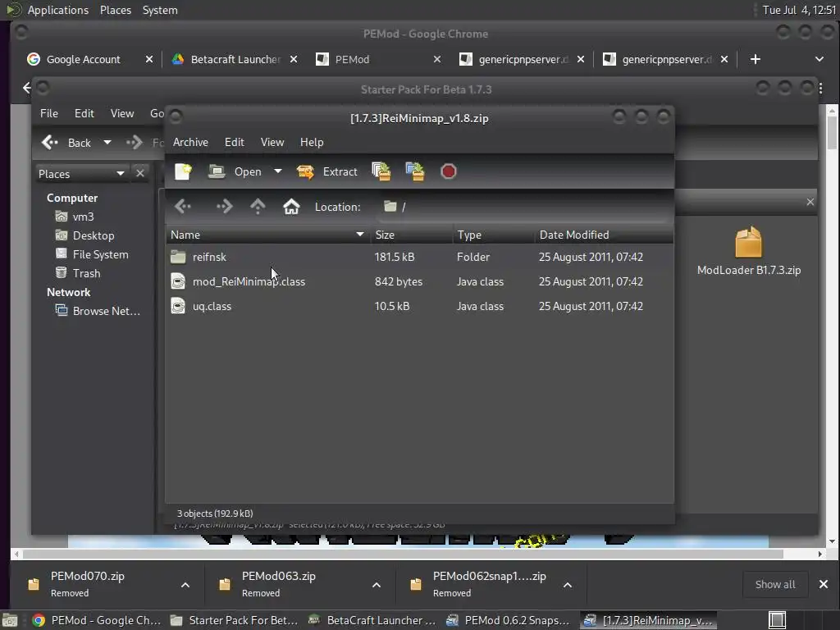Open File menu in Starter Pack window
The image size is (840, 630).
pos(48,113)
